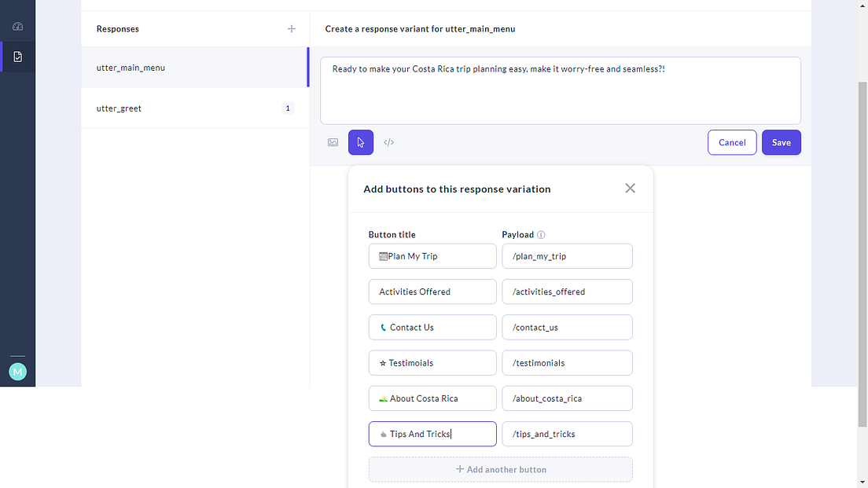Click the bot dashboard icon in the sidebar

[17, 27]
